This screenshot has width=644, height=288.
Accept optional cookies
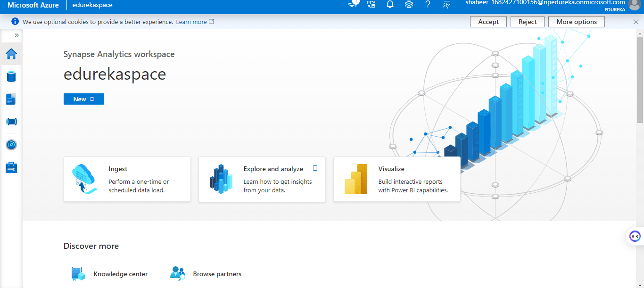click(x=488, y=21)
